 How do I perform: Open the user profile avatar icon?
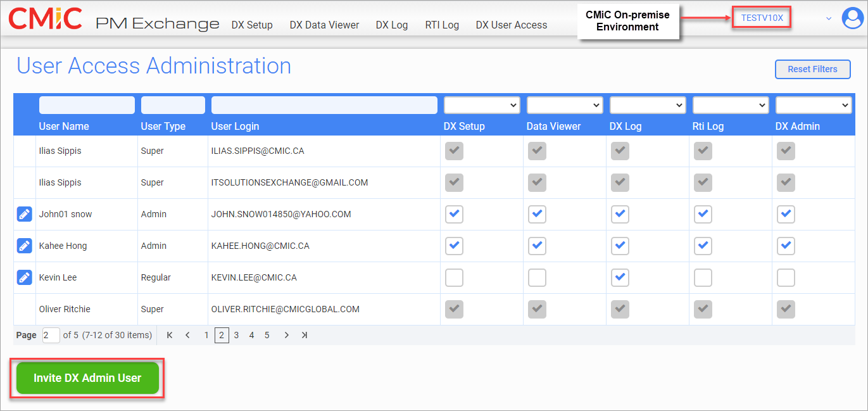pyautogui.click(x=853, y=18)
